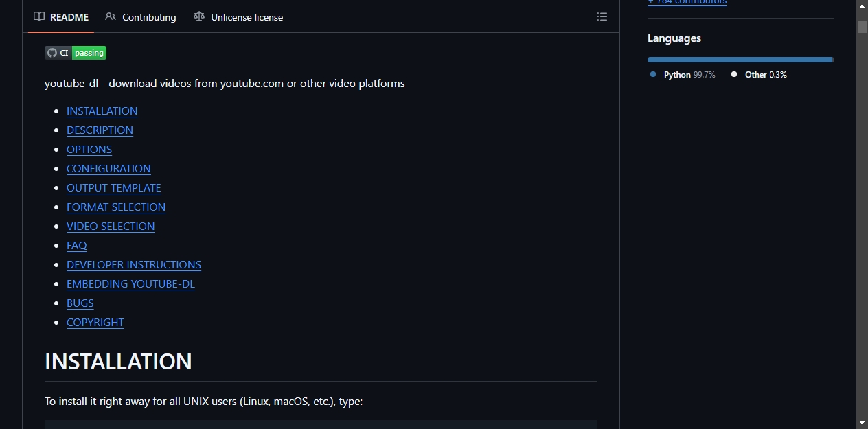Jump to FORMAT SELECTION link
This screenshot has width=868, height=429.
click(x=116, y=207)
